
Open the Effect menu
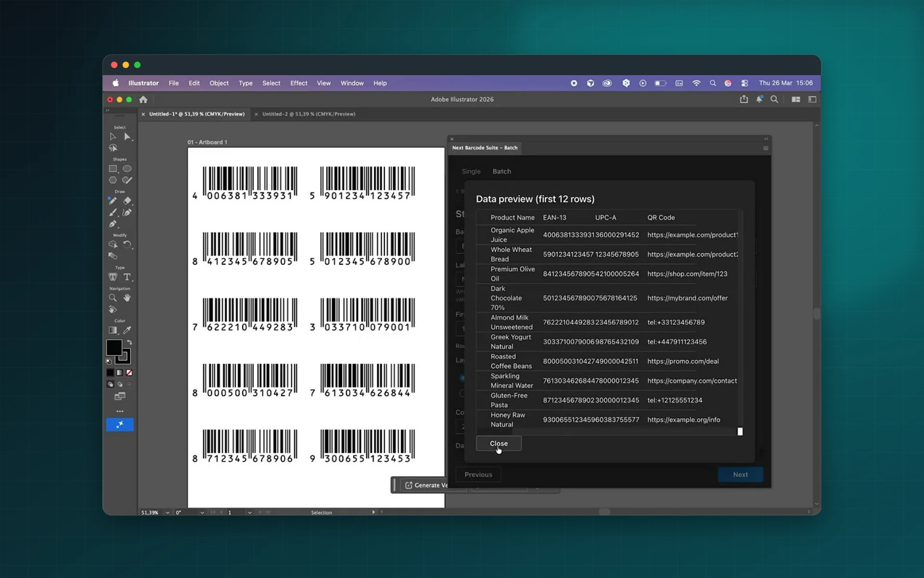[x=298, y=83]
